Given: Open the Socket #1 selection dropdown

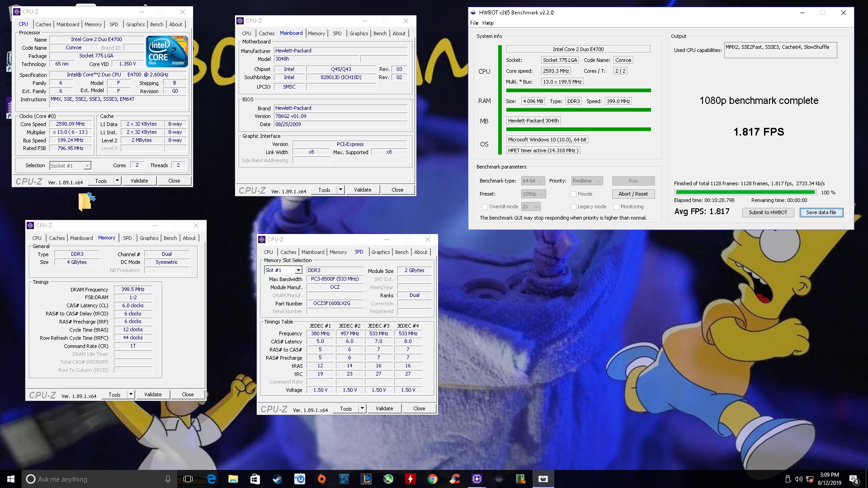Looking at the screenshot, I should 70,166.
